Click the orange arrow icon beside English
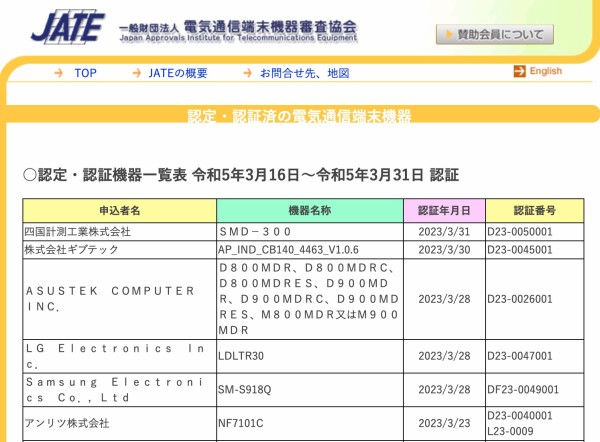The height and width of the screenshot is (442, 600). (x=519, y=71)
